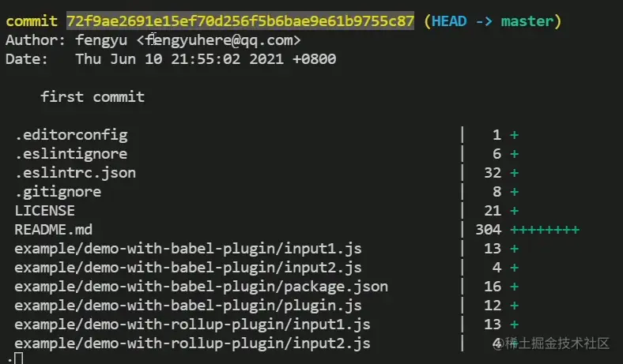Screen dimensions: 623x364
Task: Click the README.md file name
Action: point(53,230)
